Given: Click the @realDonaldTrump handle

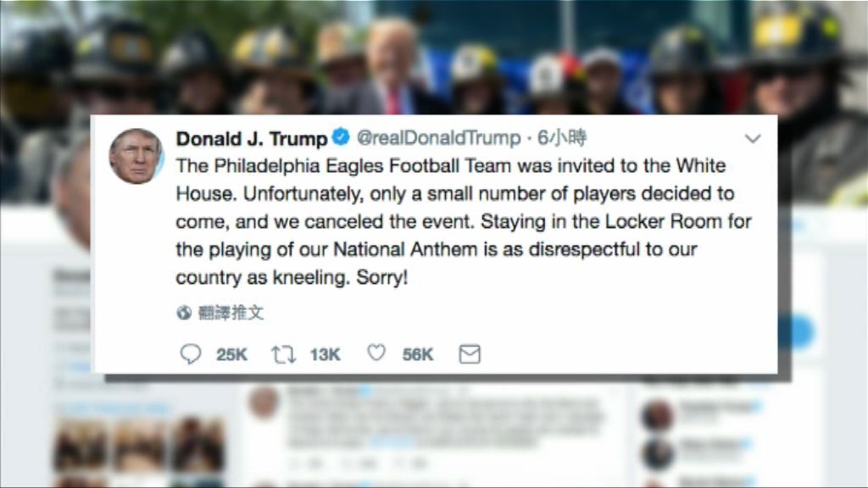Looking at the screenshot, I should point(438,138).
